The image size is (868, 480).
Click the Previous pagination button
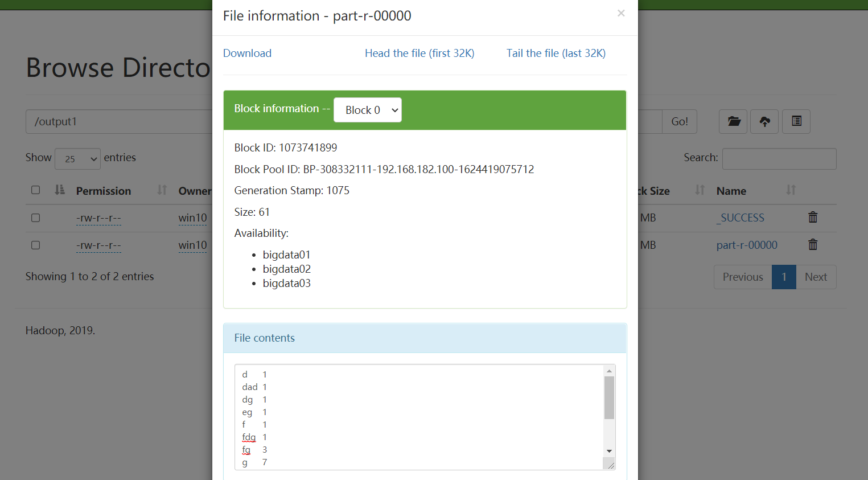click(743, 277)
